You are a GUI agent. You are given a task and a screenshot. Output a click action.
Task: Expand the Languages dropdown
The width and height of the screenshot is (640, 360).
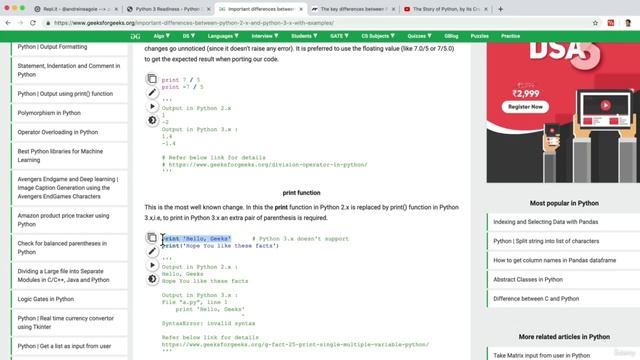click(x=223, y=36)
